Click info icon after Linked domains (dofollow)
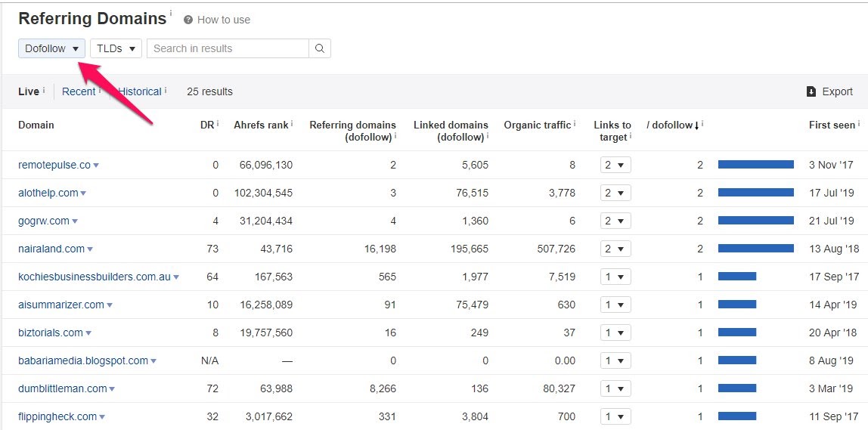Viewport: 868px width, 430px height. coord(488,137)
